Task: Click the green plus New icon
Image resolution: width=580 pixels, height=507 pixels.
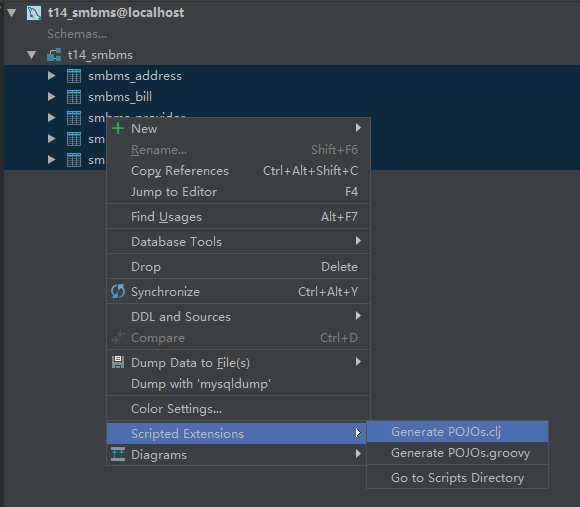Action: (x=118, y=128)
